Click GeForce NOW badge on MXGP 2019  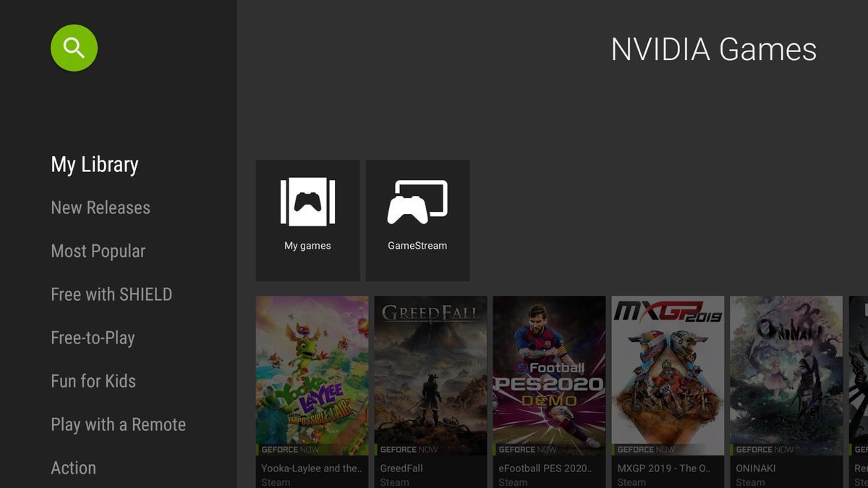point(645,450)
